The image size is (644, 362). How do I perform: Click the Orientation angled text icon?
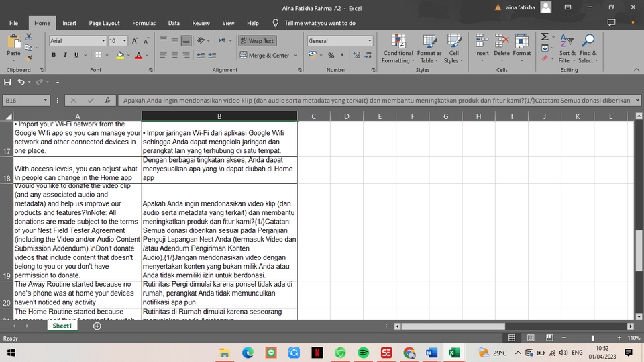tap(201, 40)
